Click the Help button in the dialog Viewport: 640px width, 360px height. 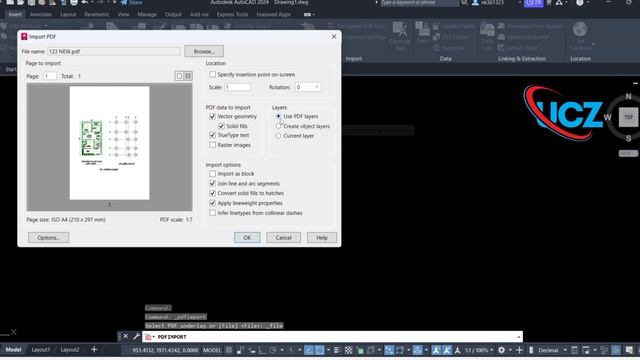(322, 238)
